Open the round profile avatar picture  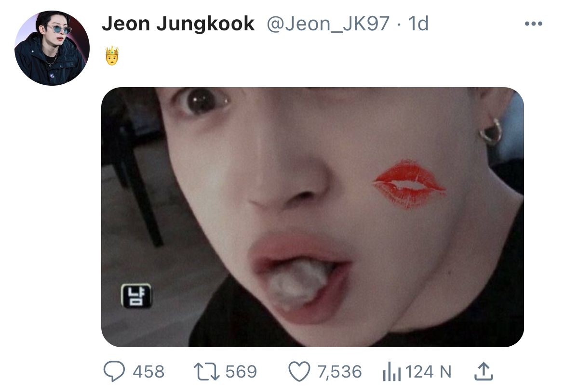(x=52, y=48)
